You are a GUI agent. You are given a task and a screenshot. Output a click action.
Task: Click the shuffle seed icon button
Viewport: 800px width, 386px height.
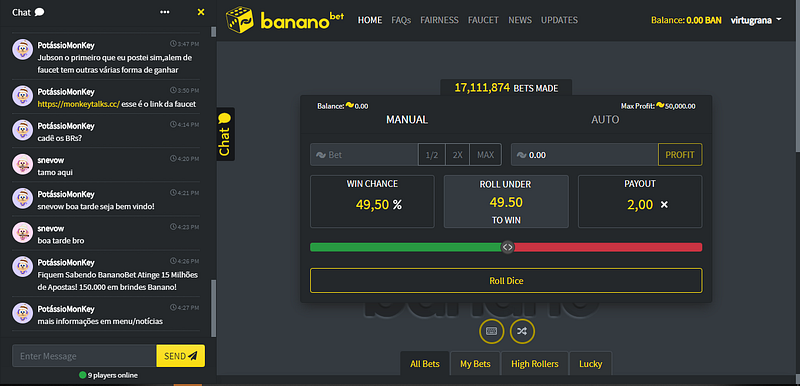[x=522, y=331]
